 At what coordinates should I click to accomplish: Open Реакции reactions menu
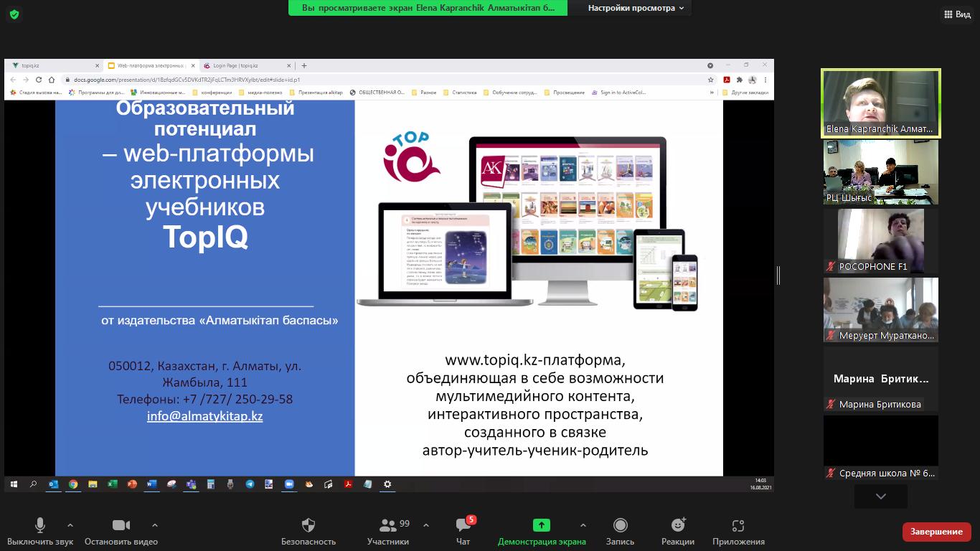(x=678, y=532)
